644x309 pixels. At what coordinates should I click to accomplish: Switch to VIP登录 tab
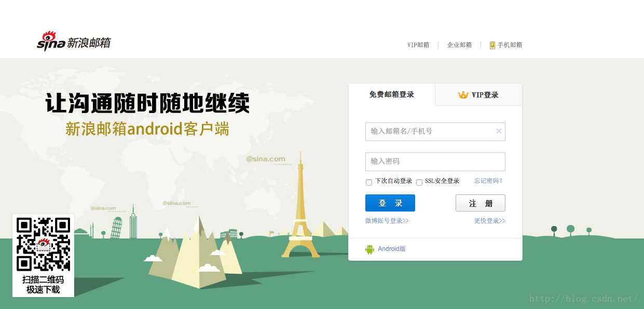(478, 95)
